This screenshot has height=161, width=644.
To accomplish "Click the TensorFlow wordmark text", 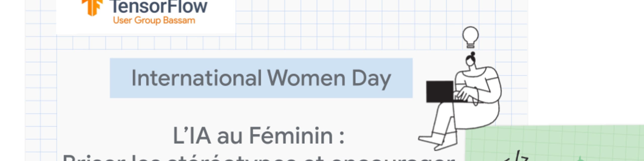I will tap(158, 7).
